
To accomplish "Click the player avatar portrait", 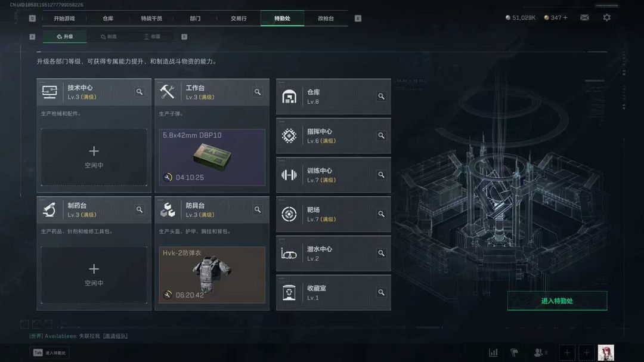I will (x=606, y=352).
